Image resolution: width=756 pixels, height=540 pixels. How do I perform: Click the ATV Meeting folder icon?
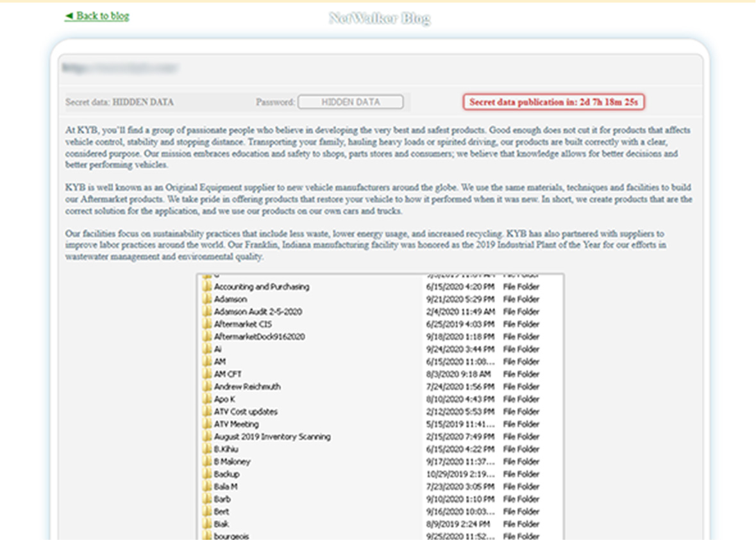tap(207, 425)
